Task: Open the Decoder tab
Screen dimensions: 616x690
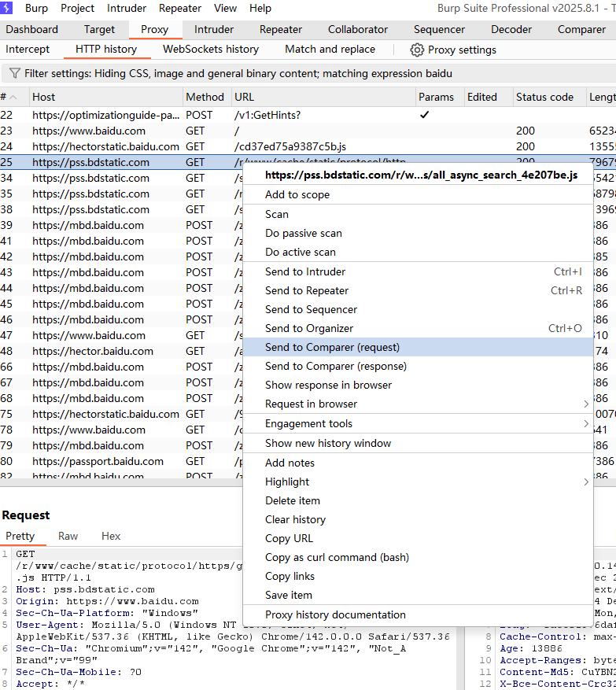Action: pyautogui.click(x=511, y=29)
